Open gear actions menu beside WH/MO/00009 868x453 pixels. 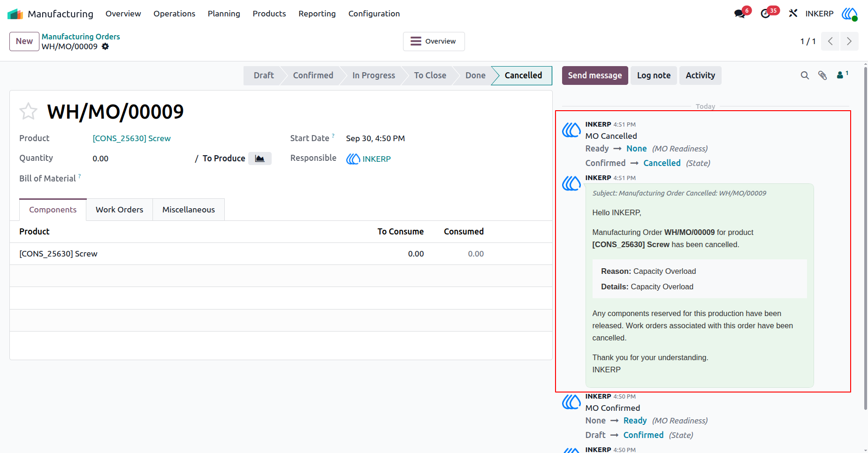105,46
